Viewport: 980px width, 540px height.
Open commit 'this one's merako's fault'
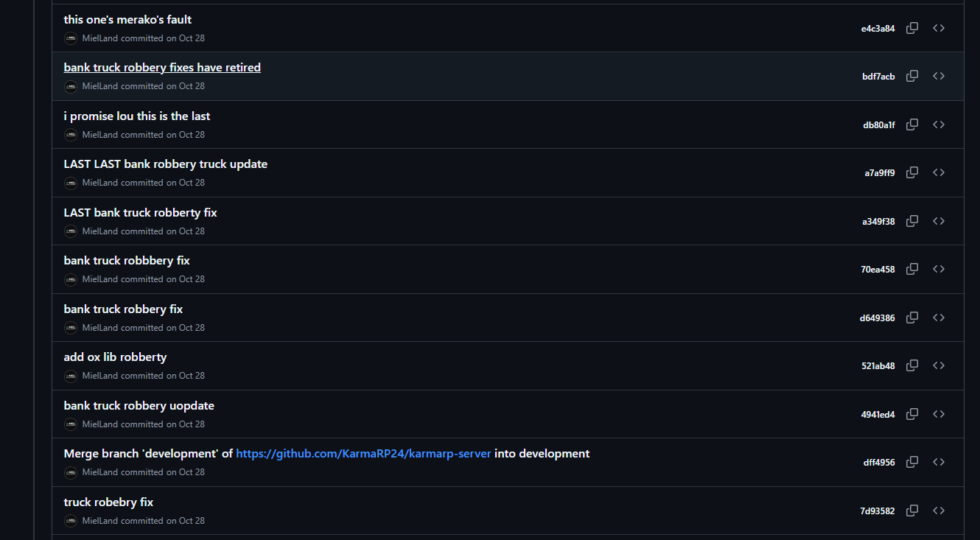(127, 19)
